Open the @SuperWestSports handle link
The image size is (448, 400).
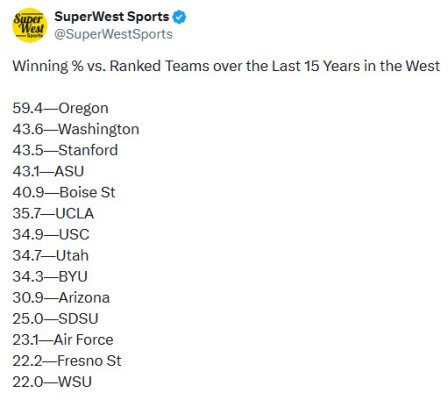click(113, 34)
